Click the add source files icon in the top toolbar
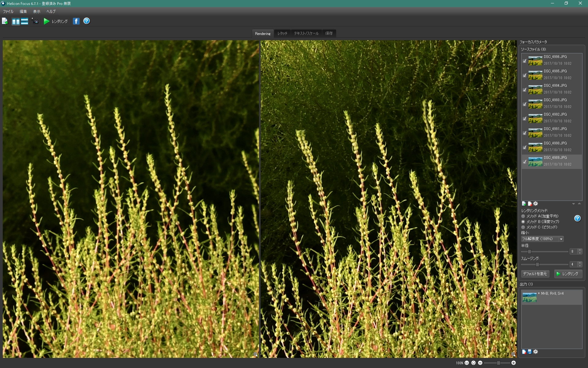The image size is (588, 368). coord(5,21)
